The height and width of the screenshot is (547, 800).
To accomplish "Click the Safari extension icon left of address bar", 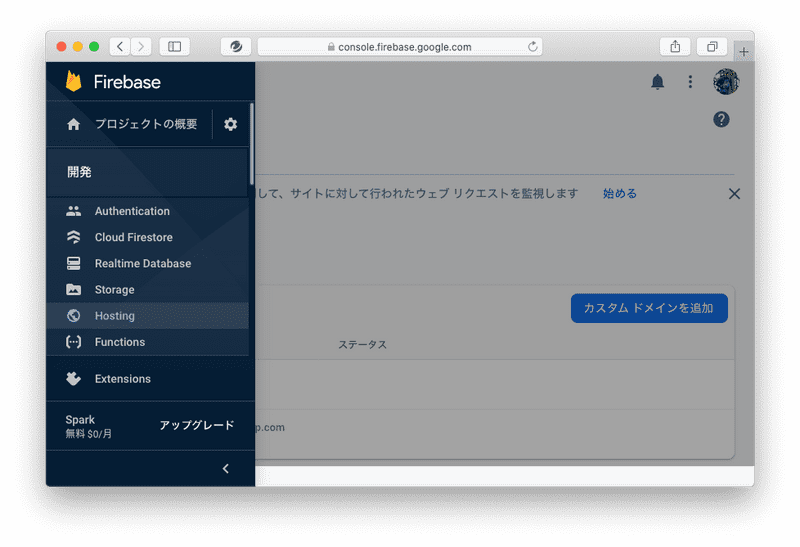I will [x=236, y=47].
